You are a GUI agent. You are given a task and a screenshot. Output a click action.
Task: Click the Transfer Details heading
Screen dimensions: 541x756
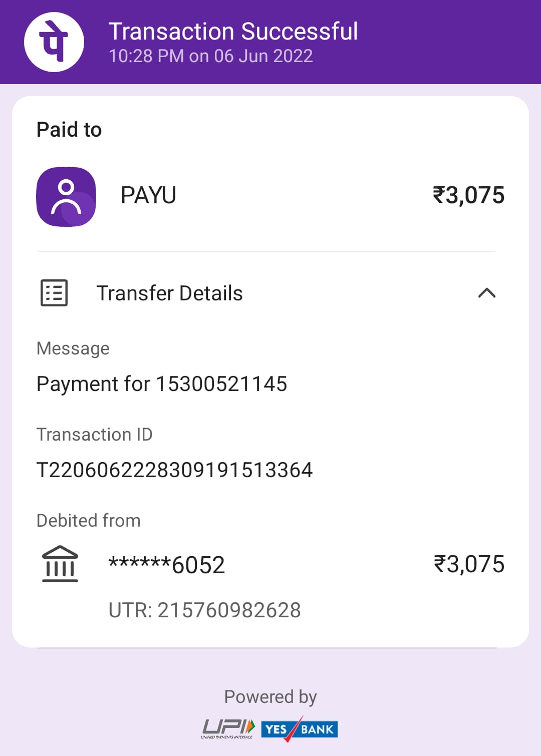pyautogui.click(x=169, y=293)
